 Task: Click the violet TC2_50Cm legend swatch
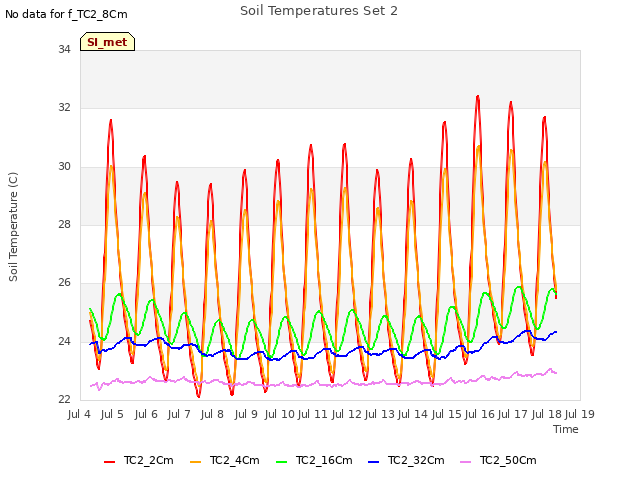coord(466,462)
